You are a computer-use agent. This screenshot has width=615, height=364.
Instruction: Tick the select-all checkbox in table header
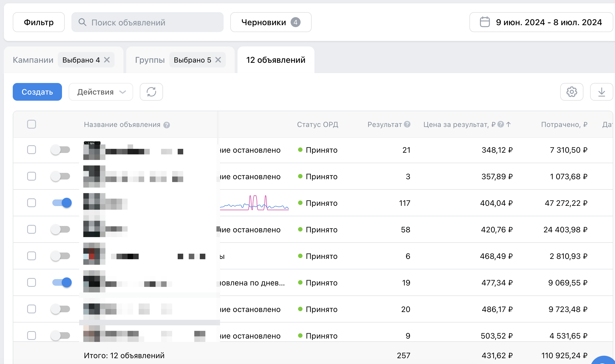(x=32, y=124)
